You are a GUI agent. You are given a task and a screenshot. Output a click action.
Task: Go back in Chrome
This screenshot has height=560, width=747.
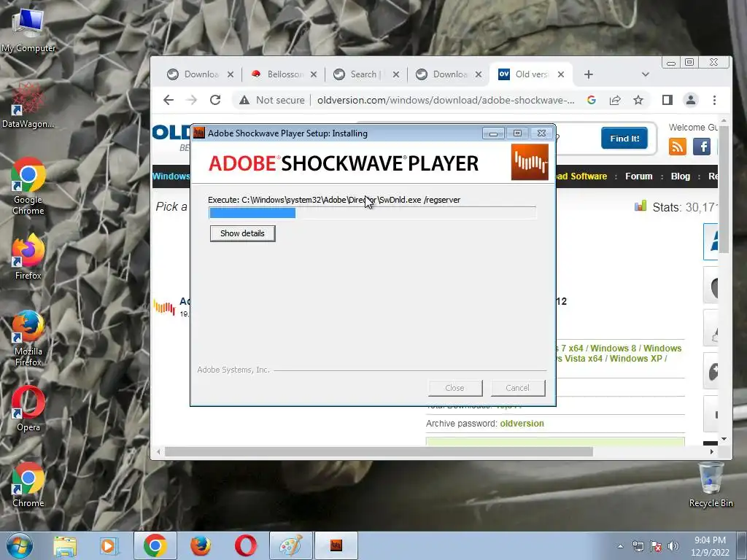point(169,100)
